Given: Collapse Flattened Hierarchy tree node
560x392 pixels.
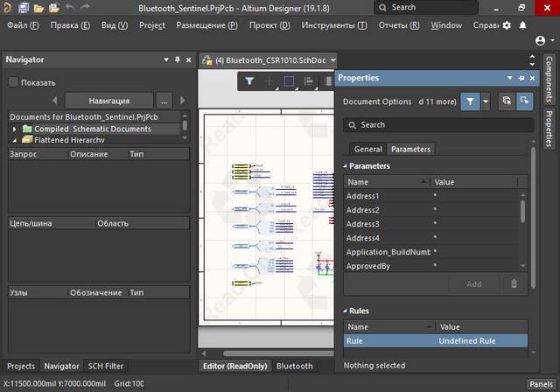Looking at the screenshot, I should [14, 140].
